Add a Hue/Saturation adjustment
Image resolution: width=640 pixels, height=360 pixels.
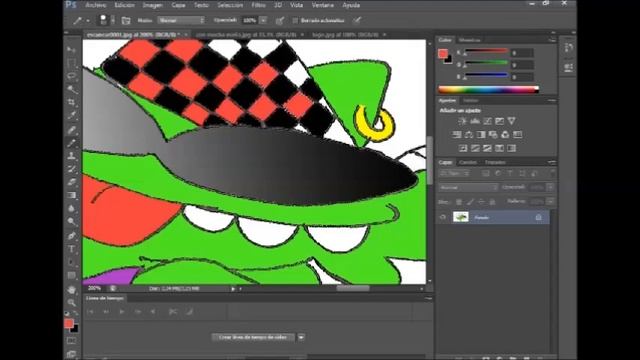(457, 134)
